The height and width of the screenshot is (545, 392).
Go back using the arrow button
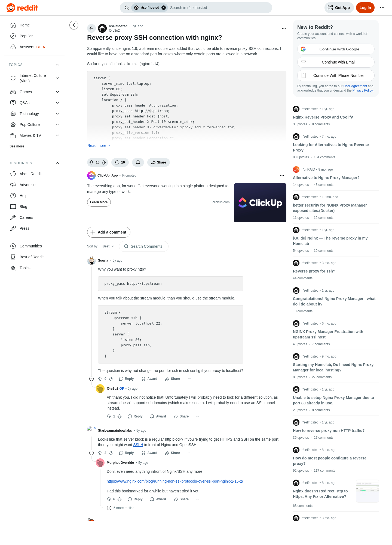click(91, 28)
